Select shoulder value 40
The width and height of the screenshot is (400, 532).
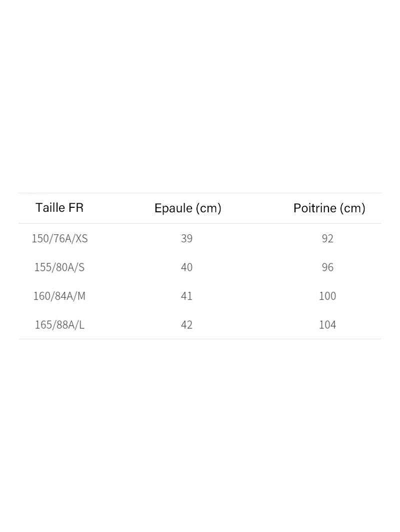tap(187, 267)
